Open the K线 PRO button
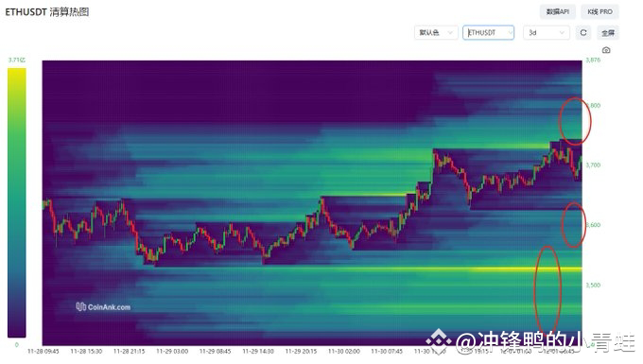This screenshot has height=364, width=643. [x=600, y=12]
